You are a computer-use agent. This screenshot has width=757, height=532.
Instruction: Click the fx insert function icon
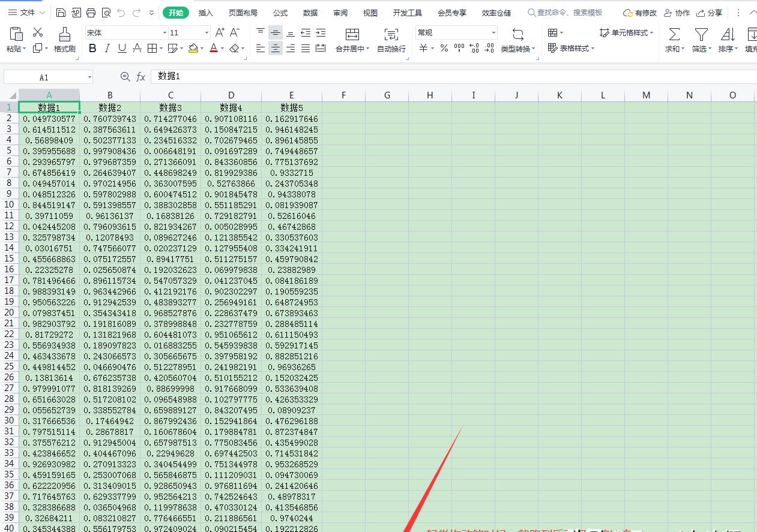[140, 77]
